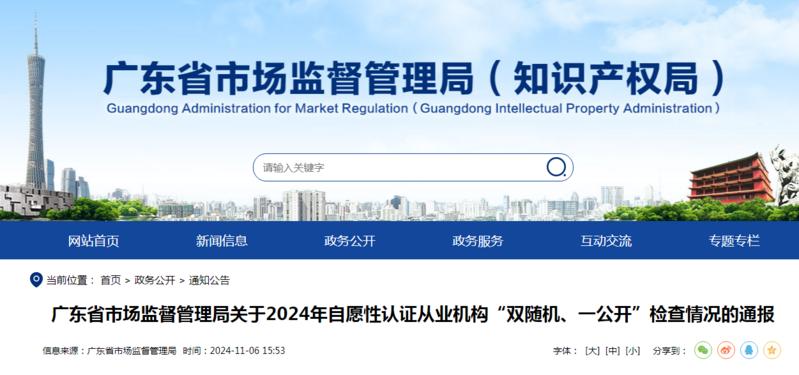Viewport: 799px width, 375px height.
Task: Set font size to small [小]
Action: 632,351
